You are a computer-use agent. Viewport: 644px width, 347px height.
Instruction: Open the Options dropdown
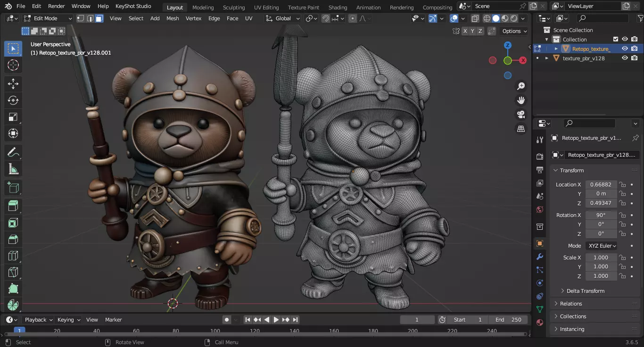(514, 31)
